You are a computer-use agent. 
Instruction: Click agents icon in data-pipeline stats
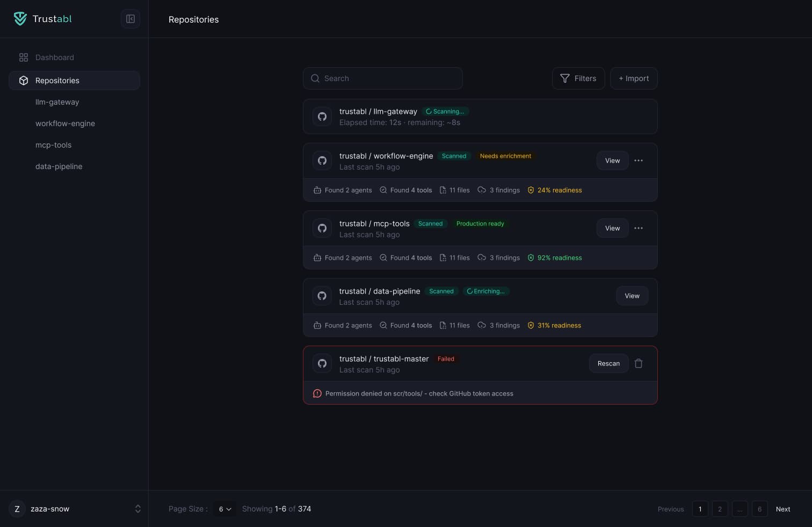click(x=317, y=325)
